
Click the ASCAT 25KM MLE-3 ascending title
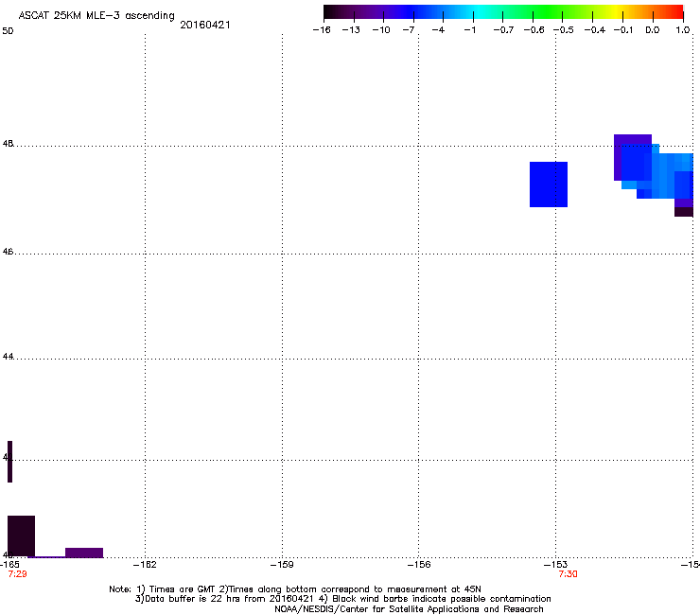coord(96,16)
